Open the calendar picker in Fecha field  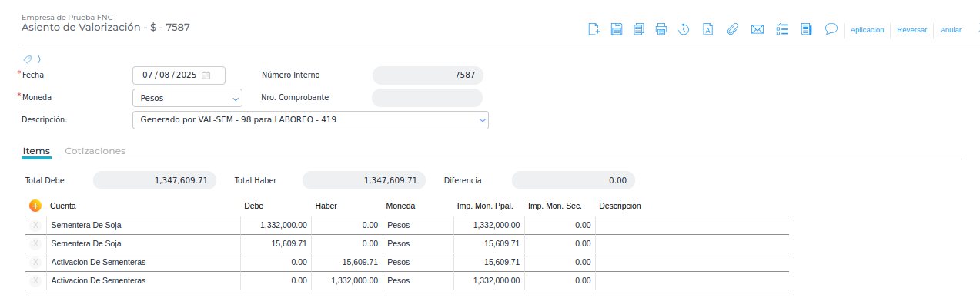[x=206, y=75]
